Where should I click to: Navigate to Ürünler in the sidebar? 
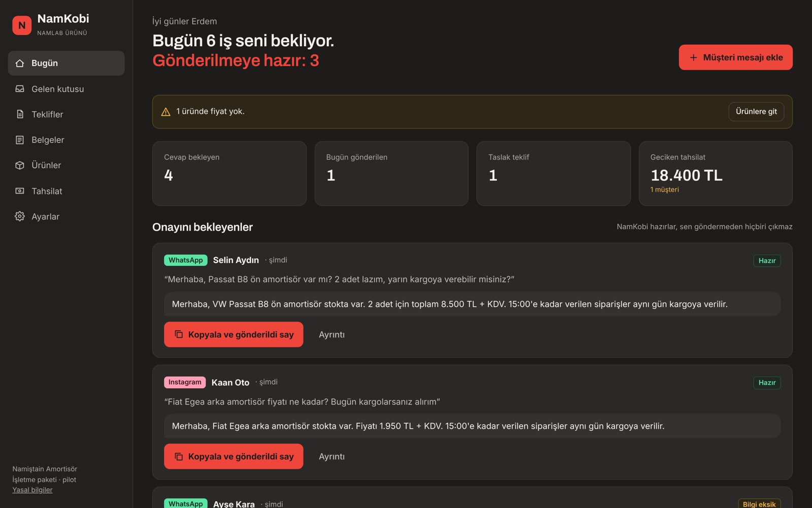click(x=66, y=165)
